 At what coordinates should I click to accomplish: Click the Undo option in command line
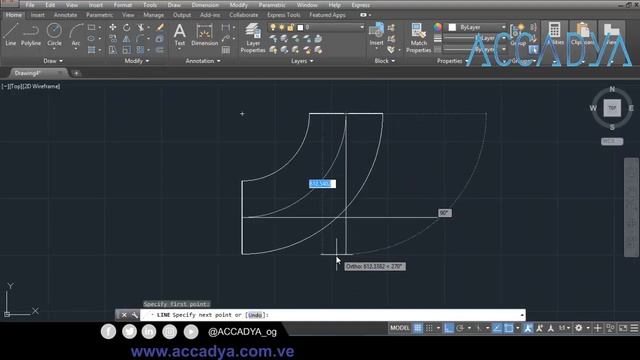click(255, 315)
